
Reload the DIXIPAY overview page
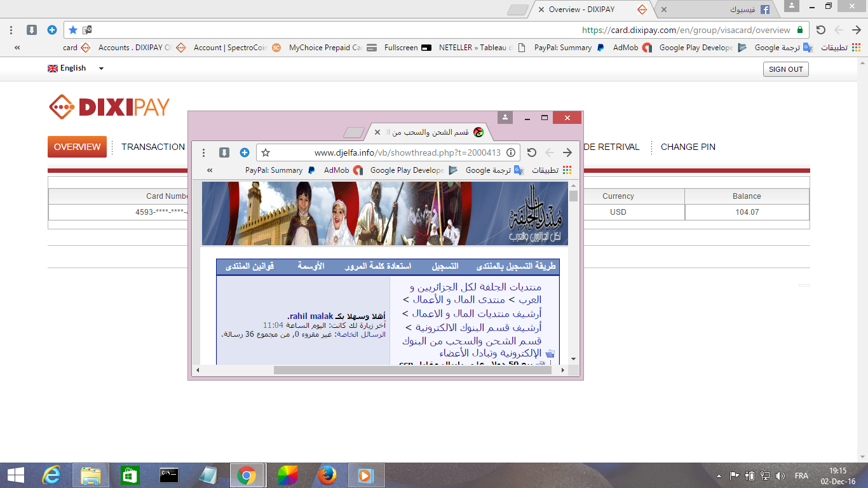[821, 30]
